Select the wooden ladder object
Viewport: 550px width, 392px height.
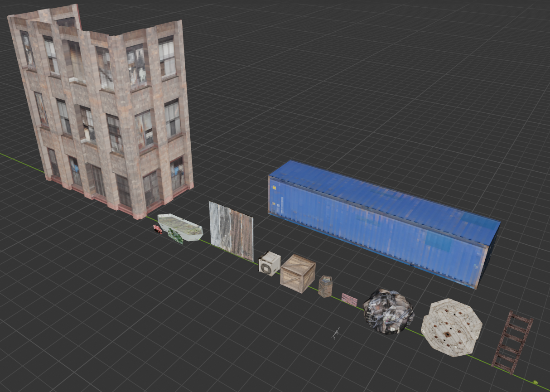513,342
